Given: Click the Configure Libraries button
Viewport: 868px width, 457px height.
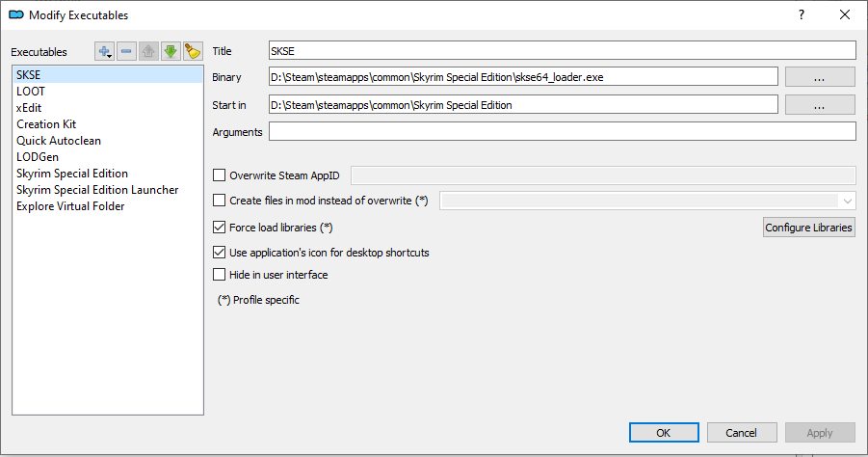Looking at the screenshot, I should (x=809, y=228).
